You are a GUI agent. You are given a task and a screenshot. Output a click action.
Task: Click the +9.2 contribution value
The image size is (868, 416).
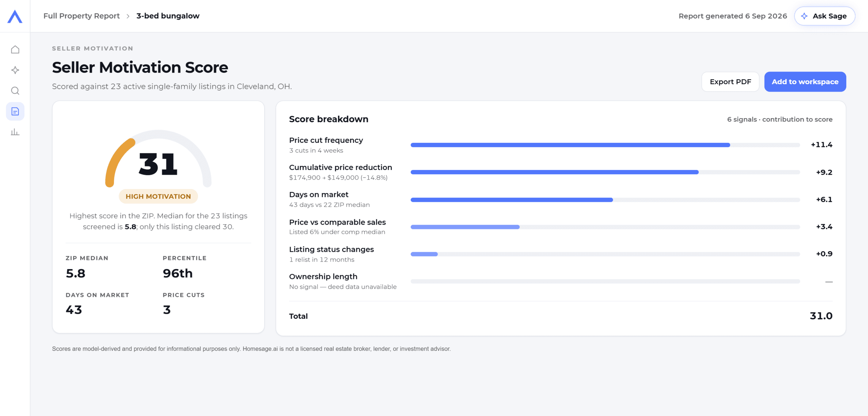pyautogui.click(x=824, y=172)
